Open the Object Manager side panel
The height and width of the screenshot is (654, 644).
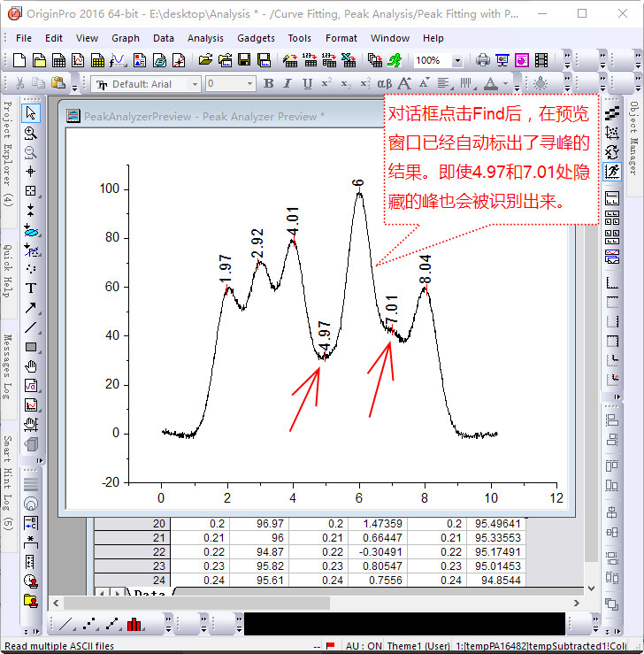pyautogui.click(x=633, y=137)
